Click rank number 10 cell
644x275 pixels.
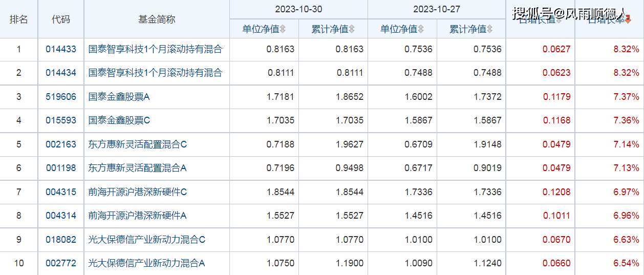point(19,263)
